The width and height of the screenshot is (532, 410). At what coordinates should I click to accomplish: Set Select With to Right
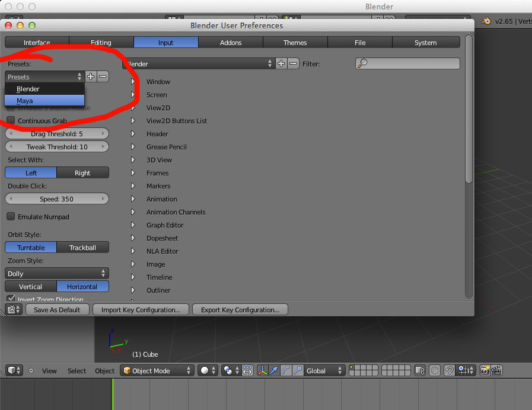pos(83,172)
